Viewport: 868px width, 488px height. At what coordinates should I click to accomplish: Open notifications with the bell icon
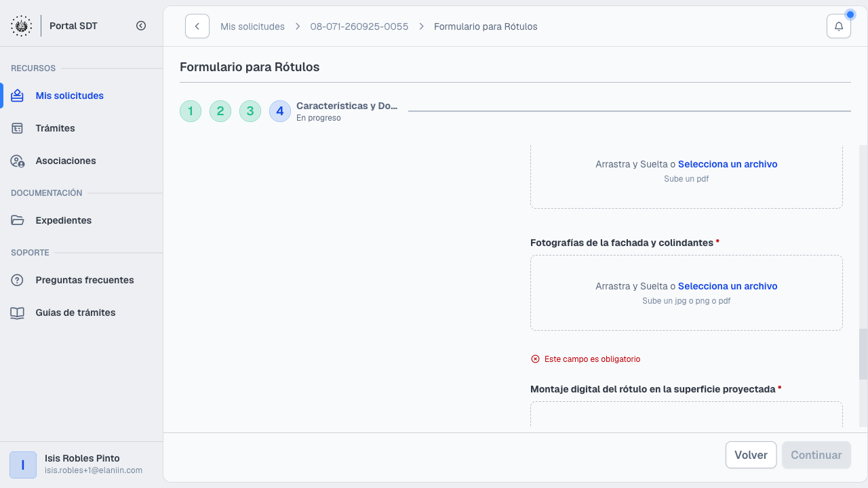tap(839, 26)
